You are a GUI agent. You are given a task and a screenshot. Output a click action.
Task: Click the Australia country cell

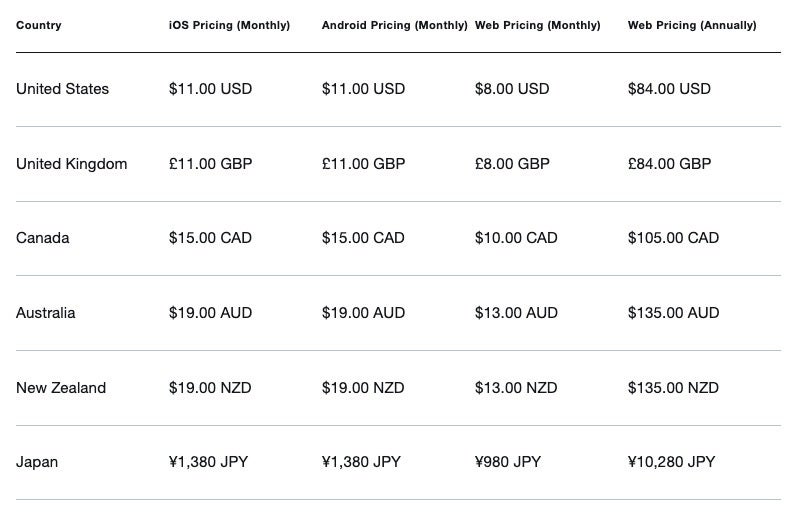pos(46,313)
